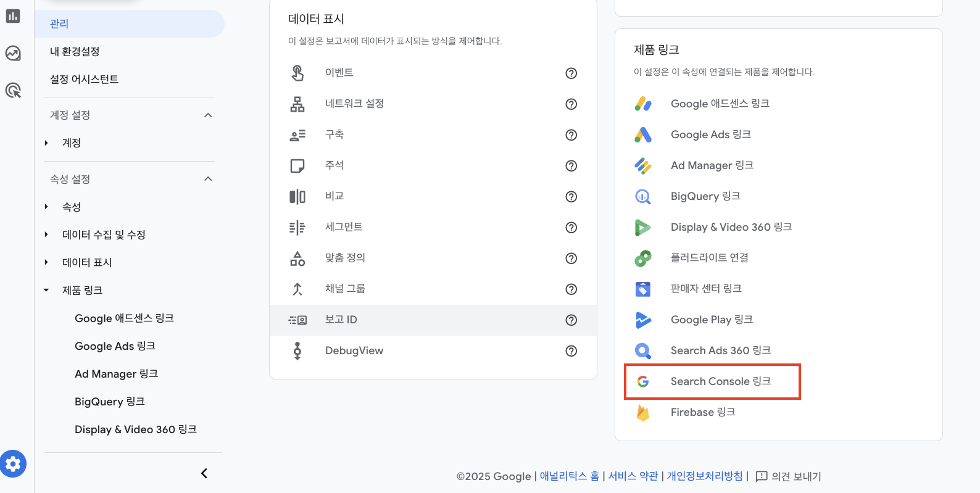Open Firebase 링크 in product links

pos(703,412)
